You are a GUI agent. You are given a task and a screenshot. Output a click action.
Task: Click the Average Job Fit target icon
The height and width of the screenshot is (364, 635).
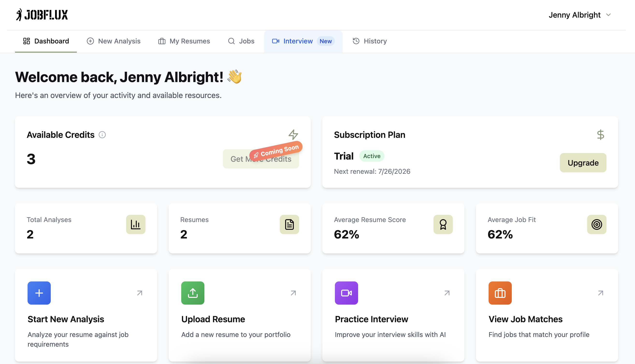pyautogui.click(x=597, y=224)
